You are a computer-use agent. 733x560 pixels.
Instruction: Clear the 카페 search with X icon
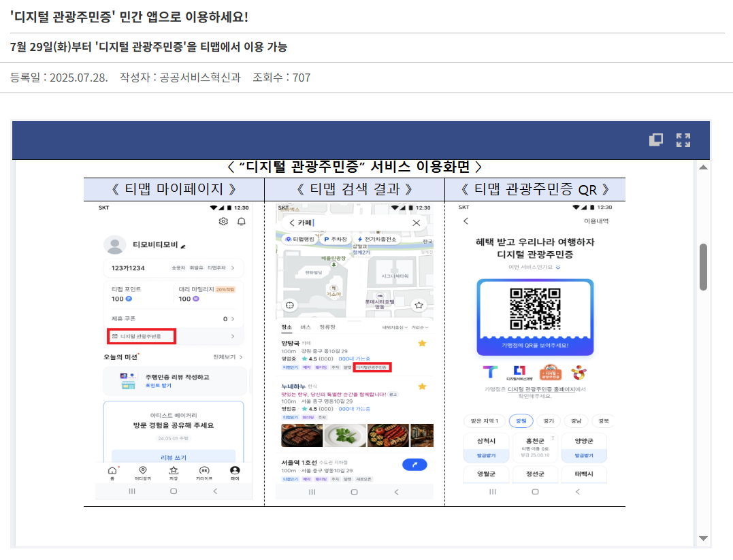point(417,223)
